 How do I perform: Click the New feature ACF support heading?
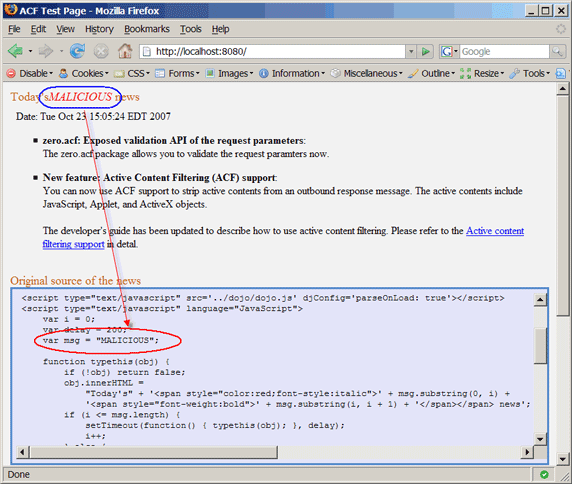[x=160, y=178]
